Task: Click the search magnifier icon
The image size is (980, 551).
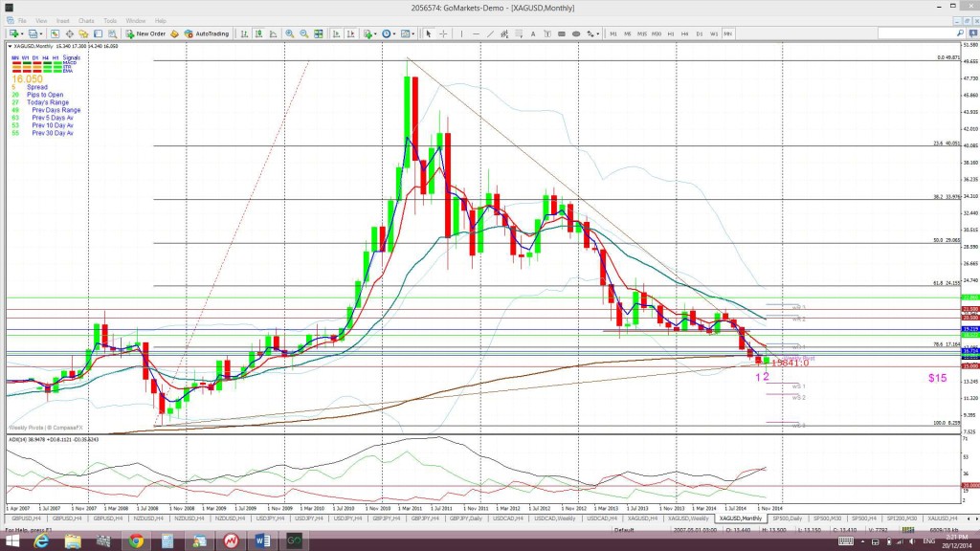Action: click(x=961, y=33)
